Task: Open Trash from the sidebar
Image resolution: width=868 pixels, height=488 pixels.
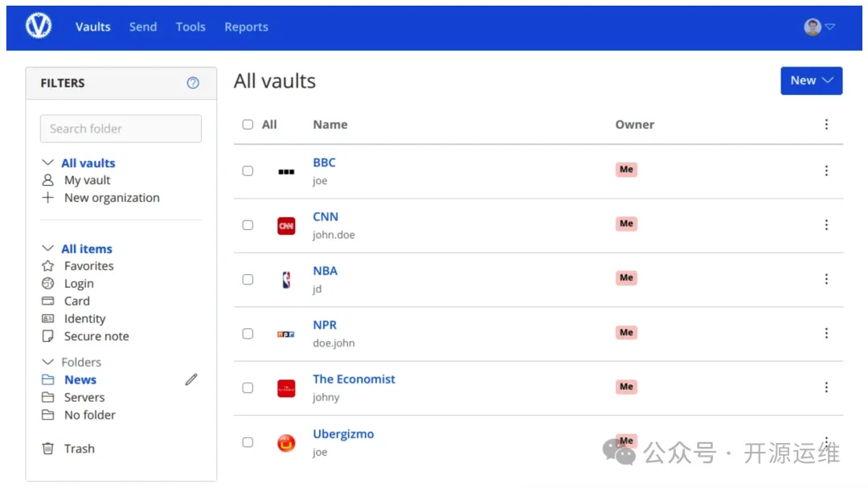Action: [x=79, y=449]
